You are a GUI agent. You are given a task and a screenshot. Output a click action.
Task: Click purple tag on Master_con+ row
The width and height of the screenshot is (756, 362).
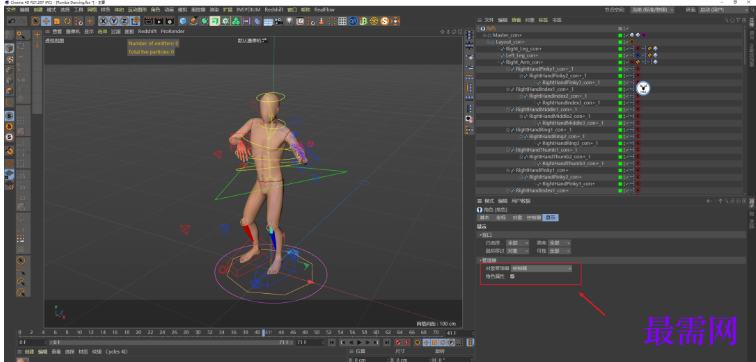click(x=644, y=35)
